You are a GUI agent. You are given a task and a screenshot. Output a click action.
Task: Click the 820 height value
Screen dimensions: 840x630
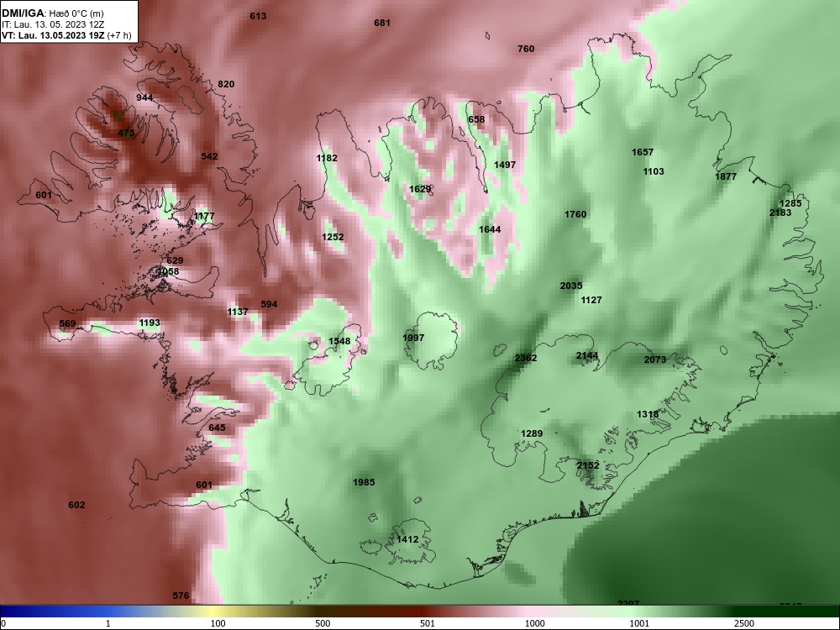[226, 84]
